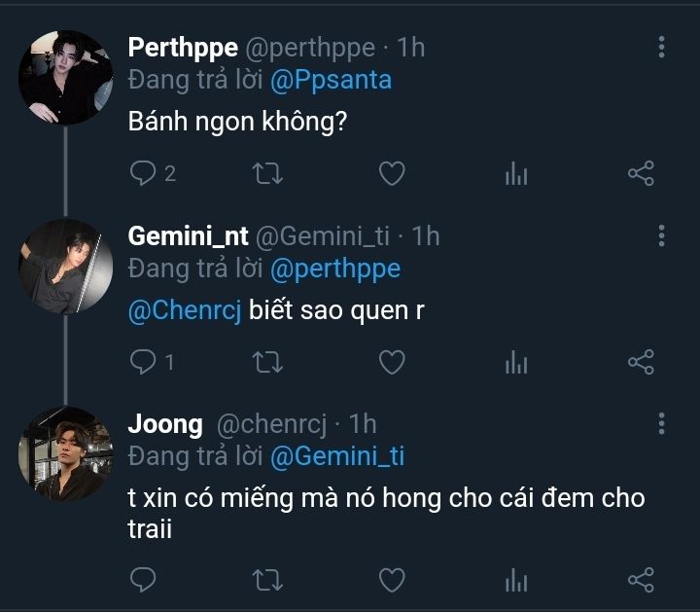Open more options for Joong's tweet
The width and height of the screenshot is (700, 612).
click(x=661, y=423)
